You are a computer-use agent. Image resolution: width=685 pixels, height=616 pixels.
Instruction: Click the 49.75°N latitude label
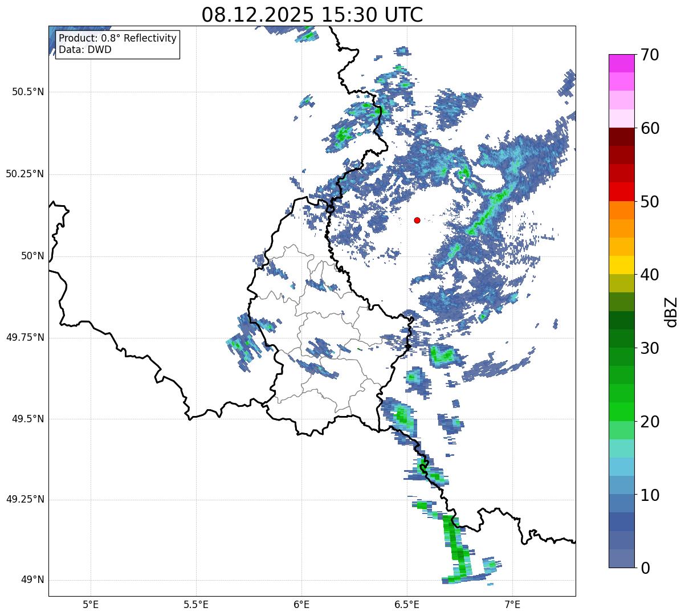tap(25, 337)
